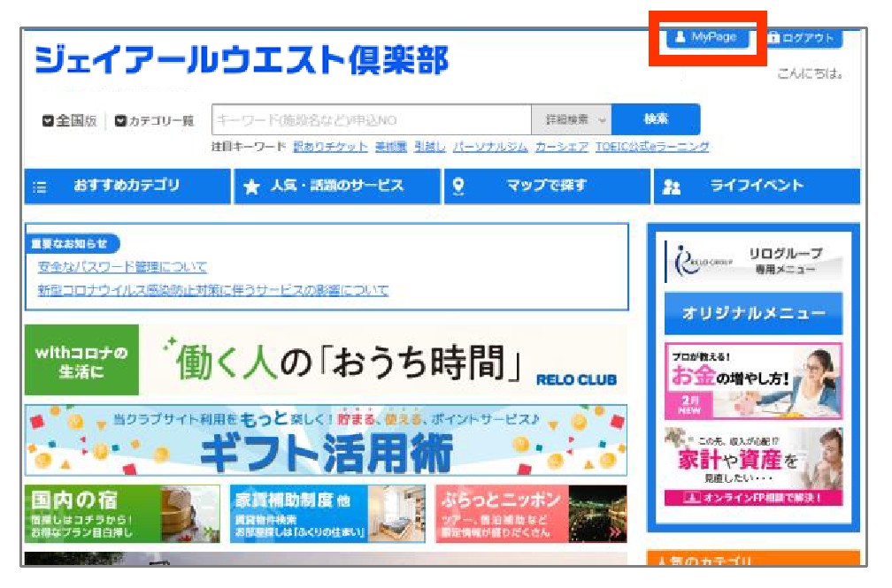Open the 人気・話題のサービス menu tab
Image resolution: width=892 pixels, height=588 pixels.
pyautogui.click(x=337, y=186)
